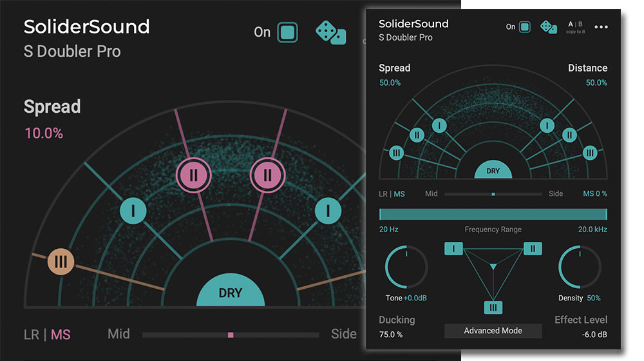Select left pink voice II node in large view
Viewport: 644px width, 361px height.
pyautogui.click(x=193, y=175)
